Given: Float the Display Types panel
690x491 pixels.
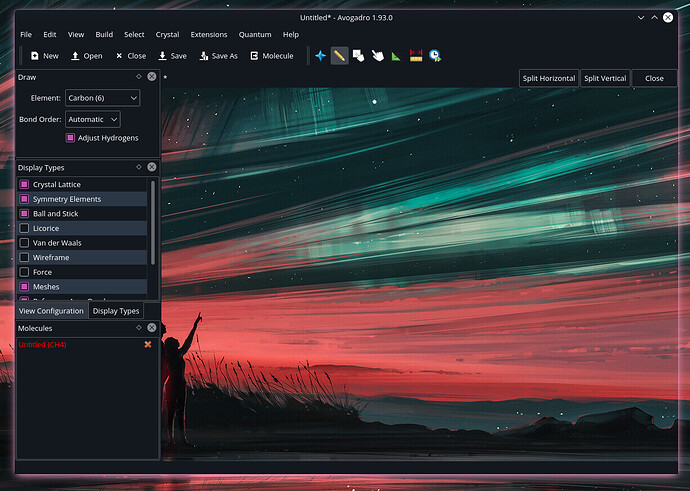Looking at the screenshot, I should (139, 167).
